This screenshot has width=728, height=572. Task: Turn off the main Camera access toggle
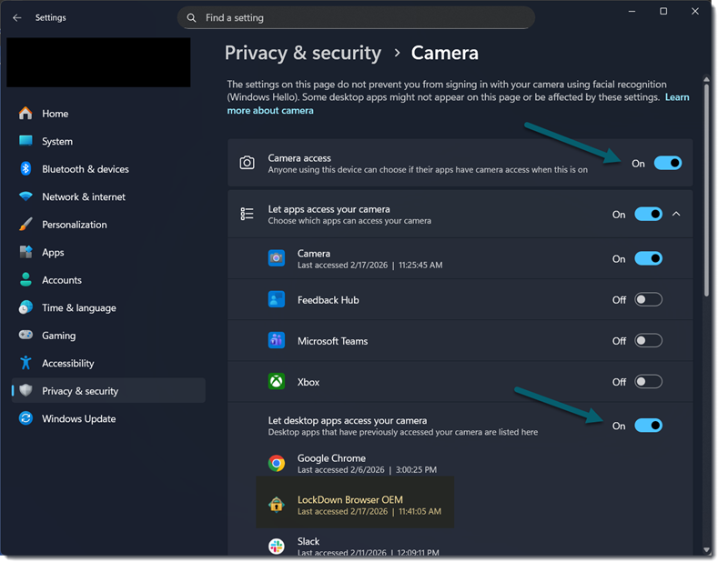[668, 163]
